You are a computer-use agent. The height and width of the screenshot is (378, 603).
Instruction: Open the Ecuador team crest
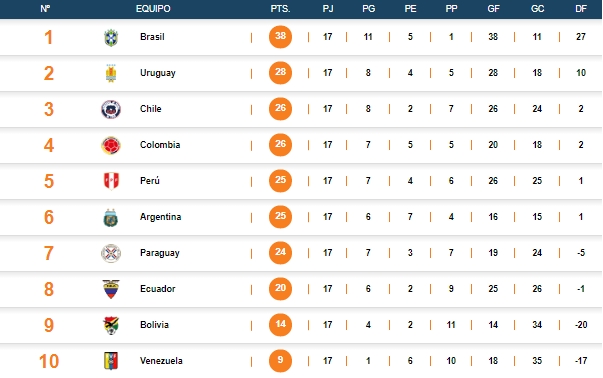click(111, 289)
